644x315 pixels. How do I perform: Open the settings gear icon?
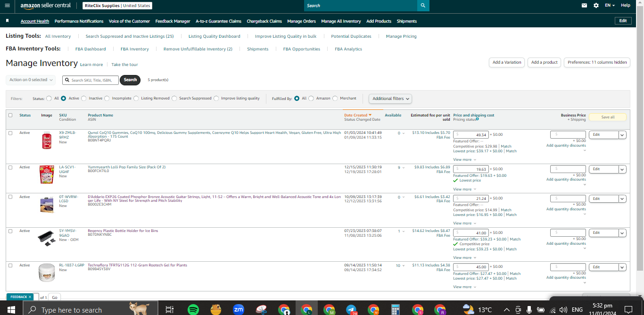click(596, 6)
